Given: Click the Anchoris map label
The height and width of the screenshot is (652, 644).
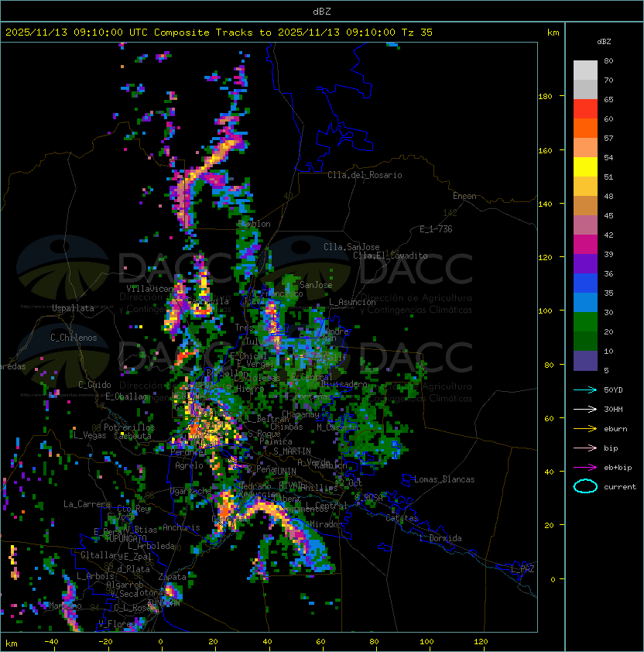Looking at the screenshot, I should [181, 527].
